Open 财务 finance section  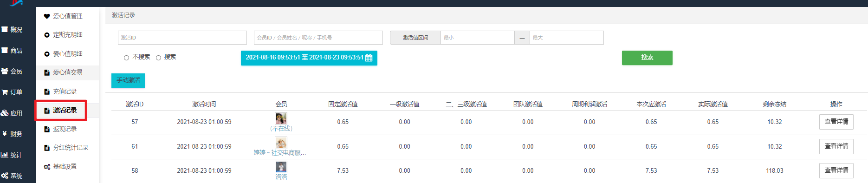point(12,134)
